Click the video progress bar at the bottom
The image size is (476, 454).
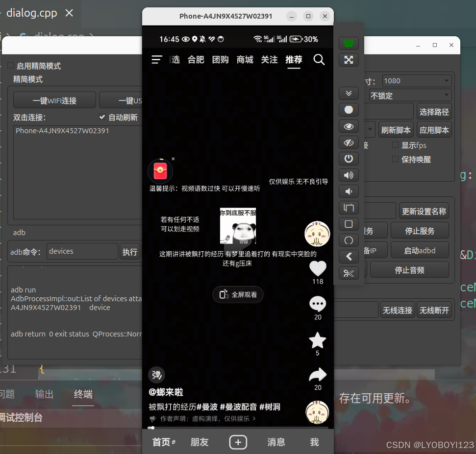coord(238,428)
